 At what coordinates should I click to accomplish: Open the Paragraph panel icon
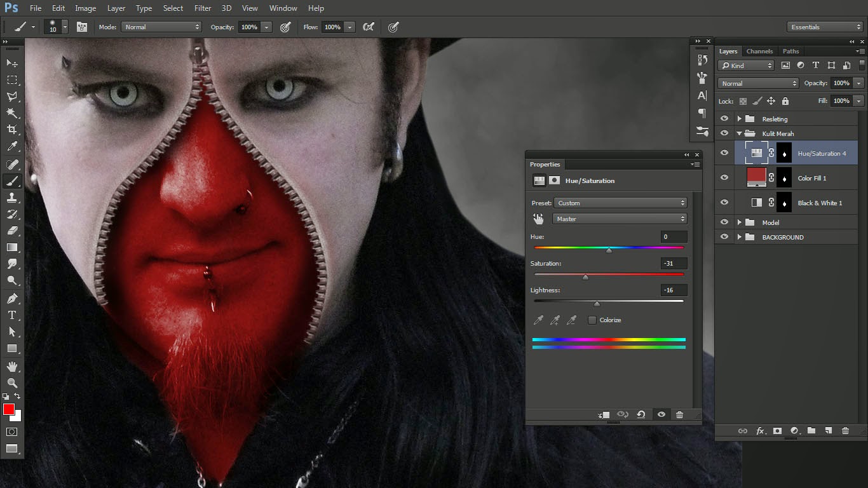pyautogui.click(x=702, y=113)
